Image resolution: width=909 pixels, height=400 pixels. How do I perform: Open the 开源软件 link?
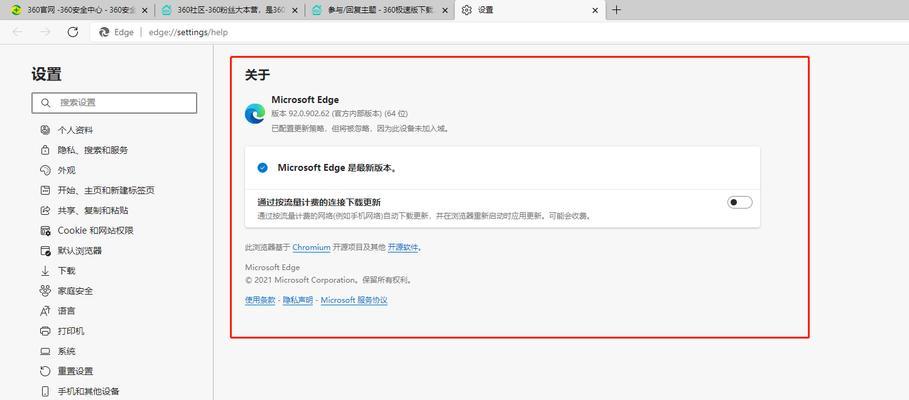[x=403, y=248]
